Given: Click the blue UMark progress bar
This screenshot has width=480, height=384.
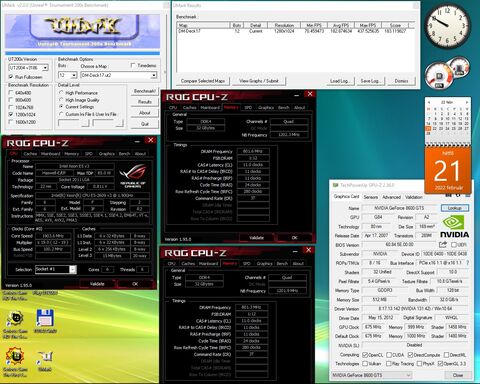Looking at the screenshot, I should [x=82, y=53].
